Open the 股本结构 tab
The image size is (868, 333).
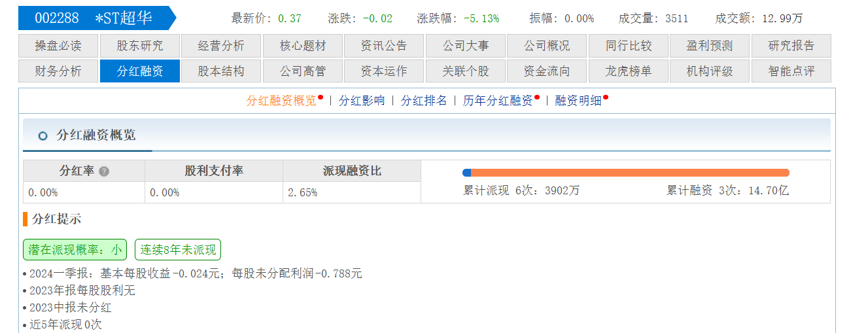pos(221,71)
